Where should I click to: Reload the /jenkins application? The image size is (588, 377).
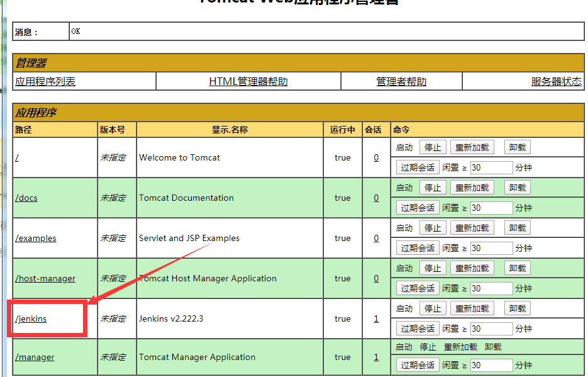(x=472, y=308)
